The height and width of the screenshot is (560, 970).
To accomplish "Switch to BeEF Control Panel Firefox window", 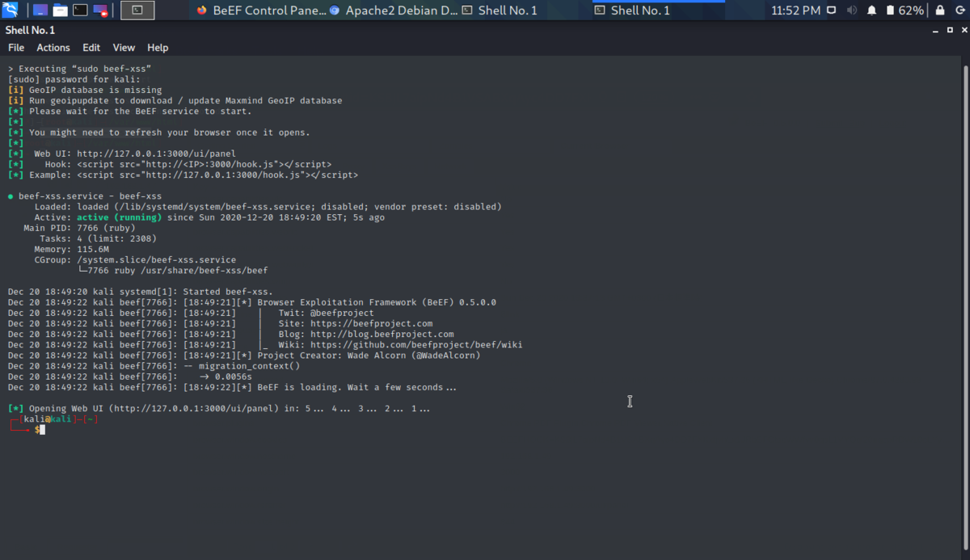I will click(260, 11).
